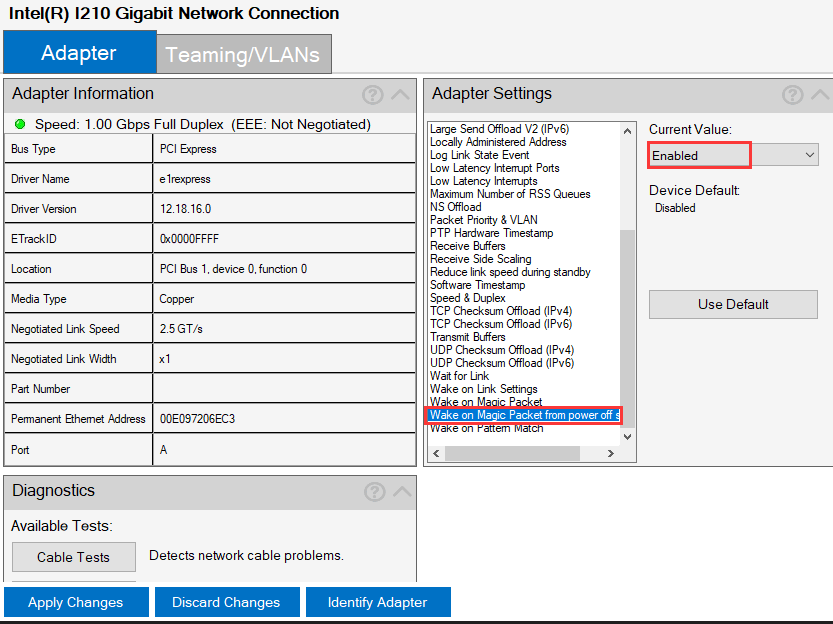Image resolution: width=833 pixels, height=624 pixels.
Task: Click Media Type value Copper
Action: pyautogui.click(x=177, y=299)
